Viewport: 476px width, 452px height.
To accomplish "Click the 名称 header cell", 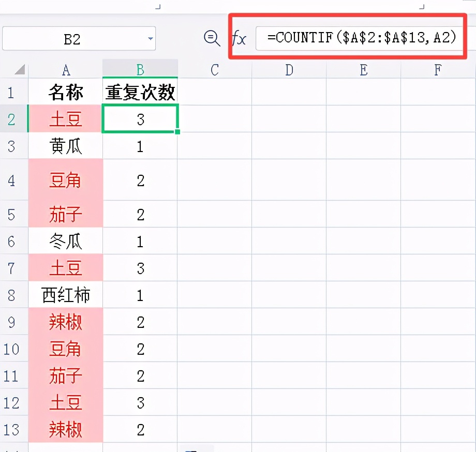I will point(66,92).
